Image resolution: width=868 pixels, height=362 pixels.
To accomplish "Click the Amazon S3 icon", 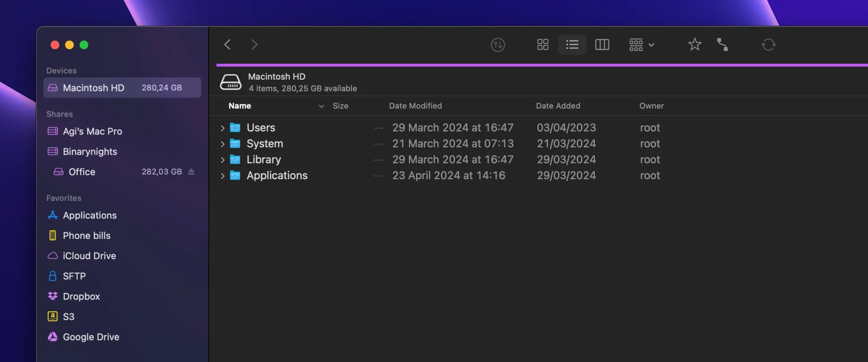I will coord(53,316).
